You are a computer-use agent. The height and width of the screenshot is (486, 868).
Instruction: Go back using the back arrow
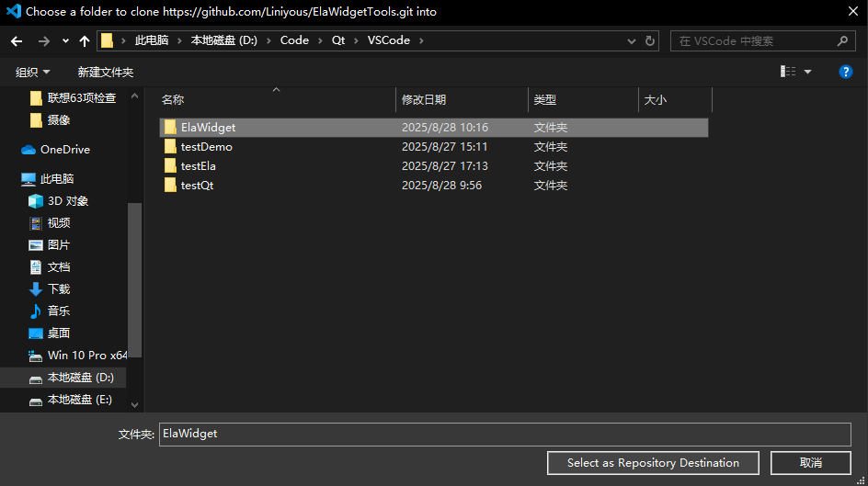[x=17, y=41]
